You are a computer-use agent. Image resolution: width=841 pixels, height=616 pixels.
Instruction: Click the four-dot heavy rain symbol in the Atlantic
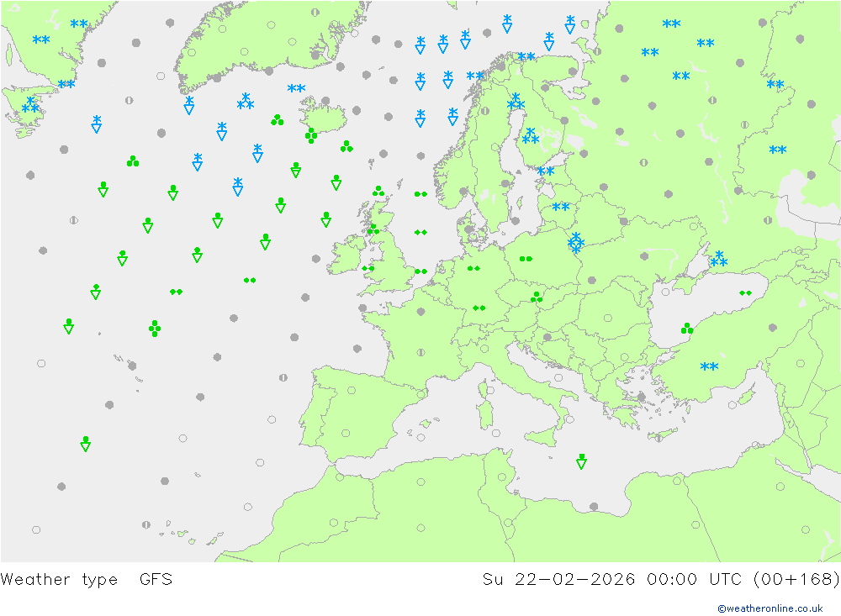point(155,328)
